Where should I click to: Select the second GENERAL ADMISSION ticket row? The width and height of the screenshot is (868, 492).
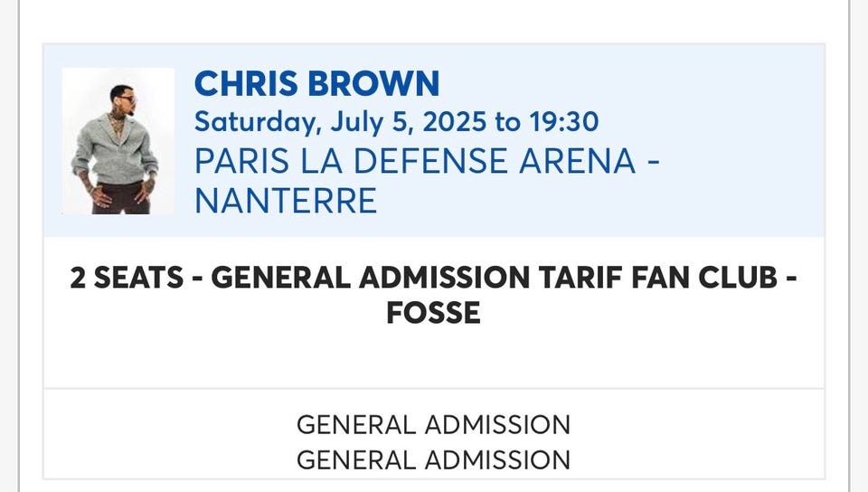tap(433, 460)
